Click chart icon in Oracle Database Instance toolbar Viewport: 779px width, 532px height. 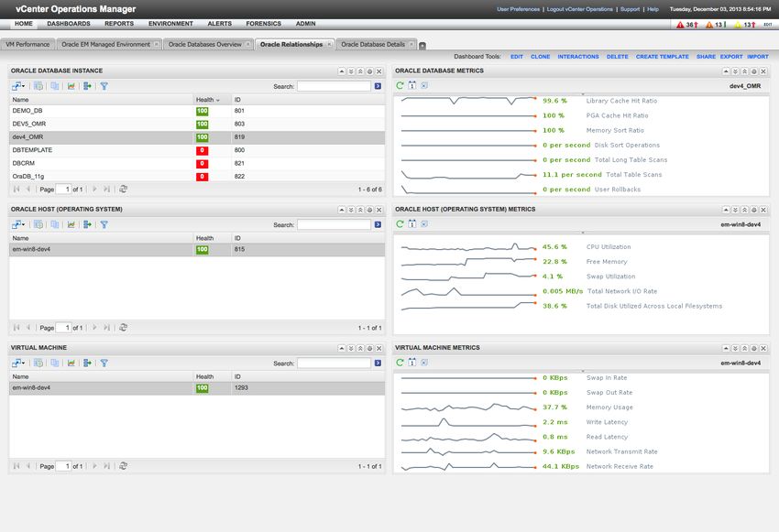coord(71,86)
